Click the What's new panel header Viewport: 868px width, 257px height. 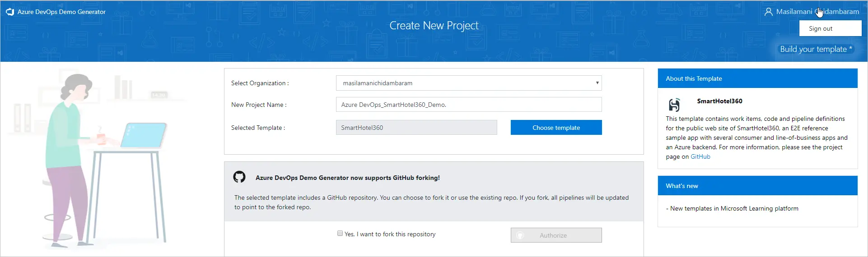[x=757, y=186]
